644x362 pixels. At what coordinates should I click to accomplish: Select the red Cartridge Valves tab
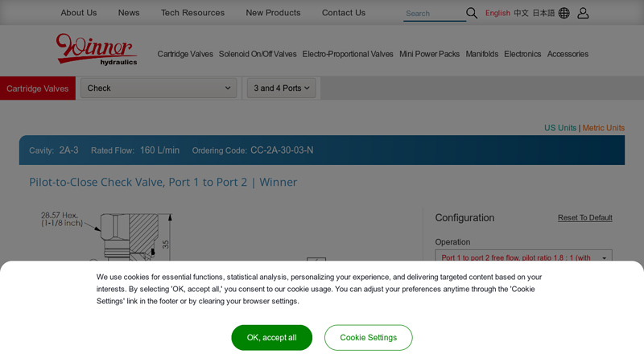38,88
